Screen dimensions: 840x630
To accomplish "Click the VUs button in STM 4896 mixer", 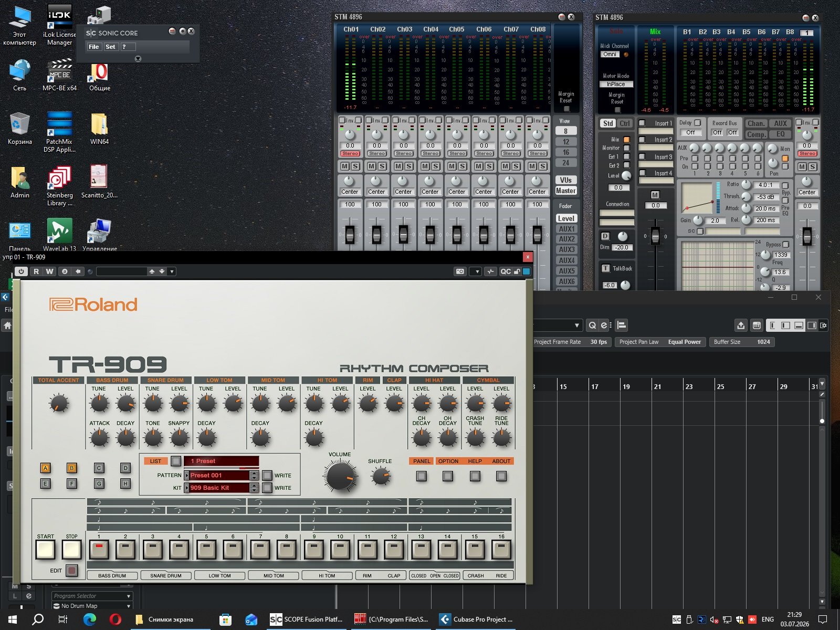I will 566,180.
